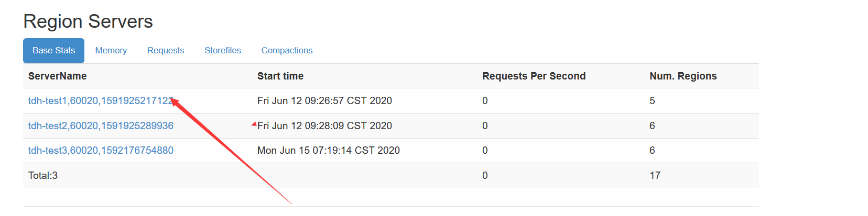Screen dimensions: 868x216
Task: Click tdh-test1's region count of 5
Action: tap(652, 101)
